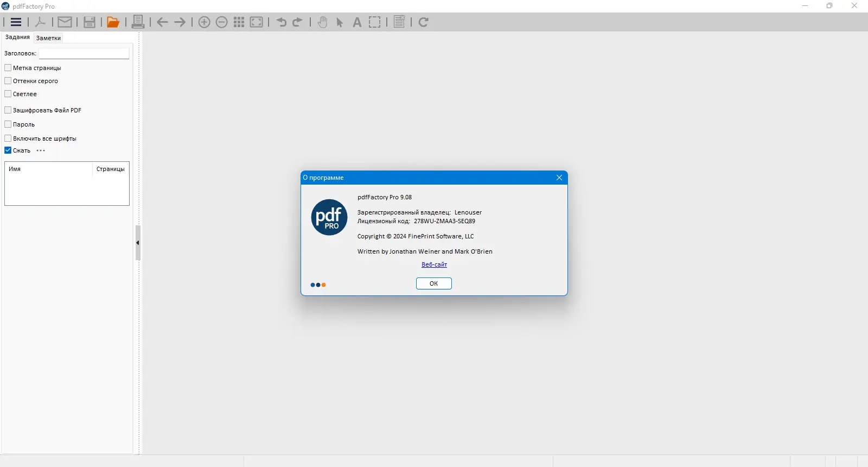This screenshot has width=868, height=467.
Task: Click registered owner Lenouser text
Action: point(468,212)
